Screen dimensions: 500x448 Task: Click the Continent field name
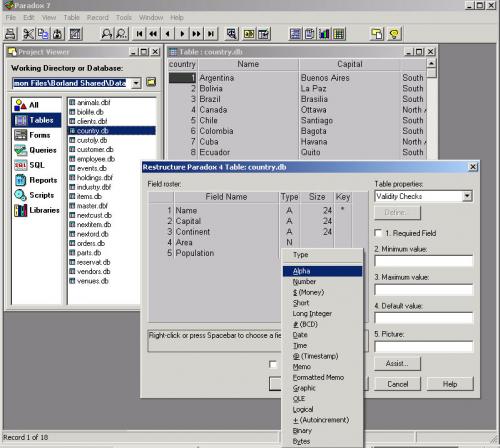click(x=193, y=232)
